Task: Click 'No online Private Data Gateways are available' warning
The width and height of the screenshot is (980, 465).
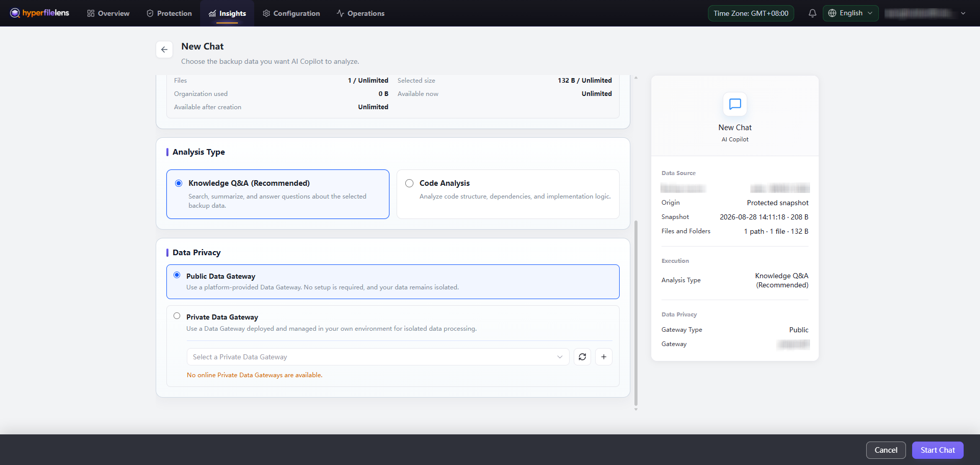Action: [x=255, y=375]
